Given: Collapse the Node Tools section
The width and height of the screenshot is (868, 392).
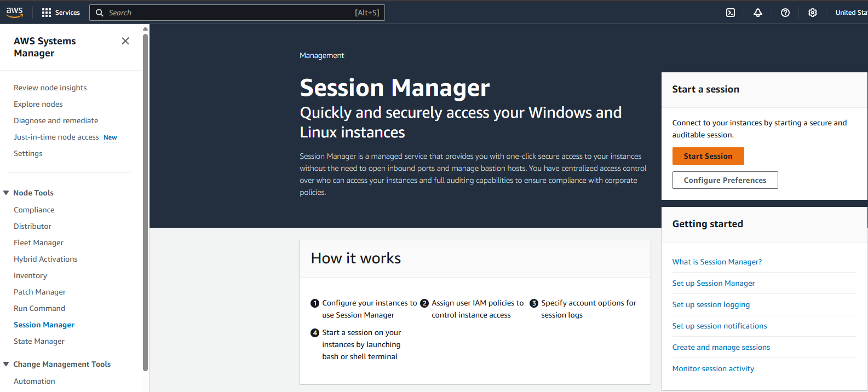Looking at the screenshot, I should click(x=6, y=193).
